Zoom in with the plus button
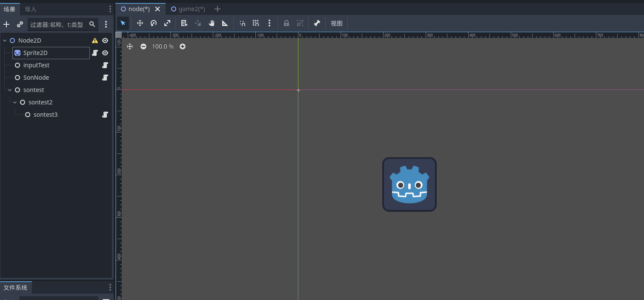 pyautogui.click(x=183, y=46)
